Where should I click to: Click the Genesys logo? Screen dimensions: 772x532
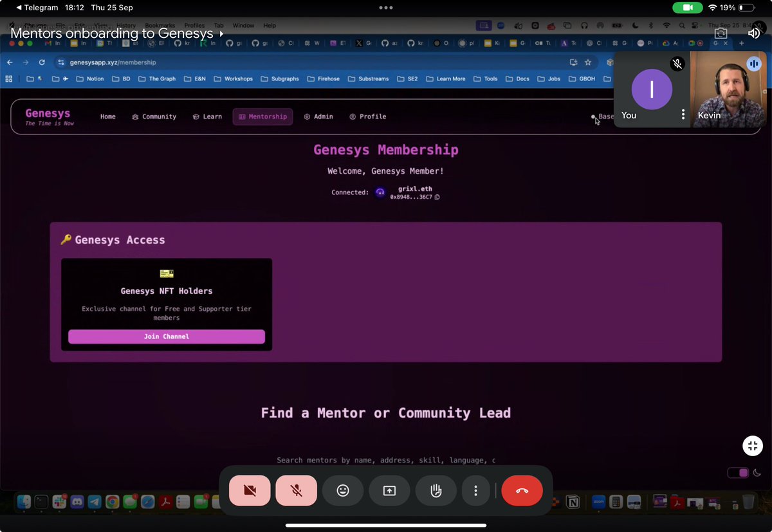[49, 116]
